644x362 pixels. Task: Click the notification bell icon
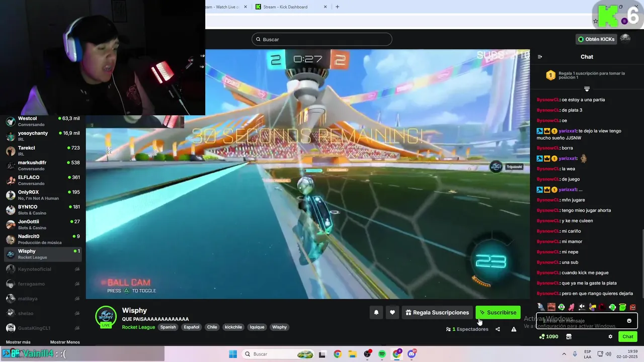point(376,312)
